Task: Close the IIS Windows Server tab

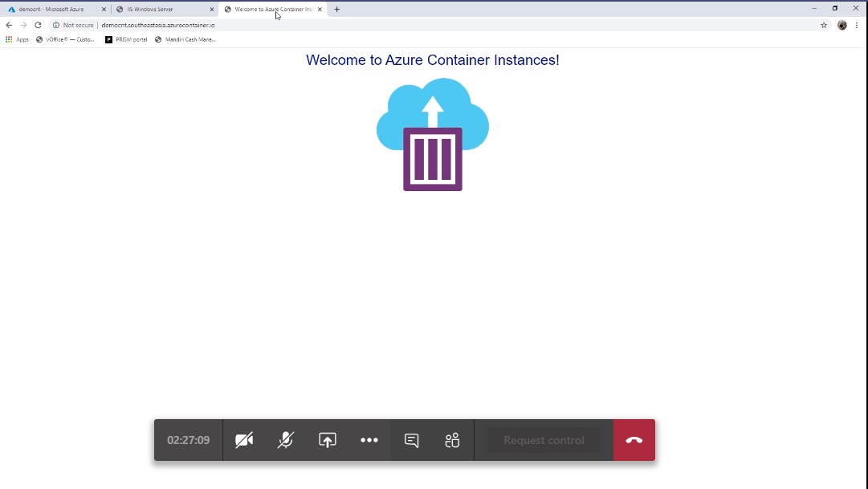Action: point(211,10)
